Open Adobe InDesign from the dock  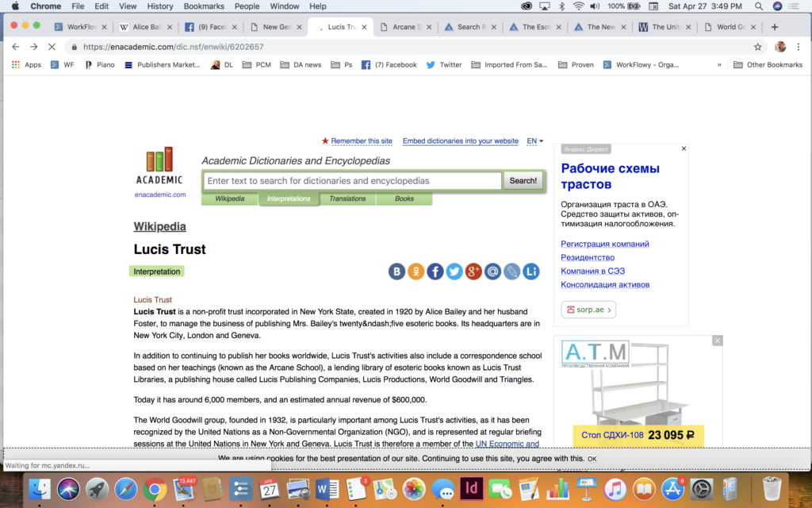pyautogui.click(x=472, y=489)
